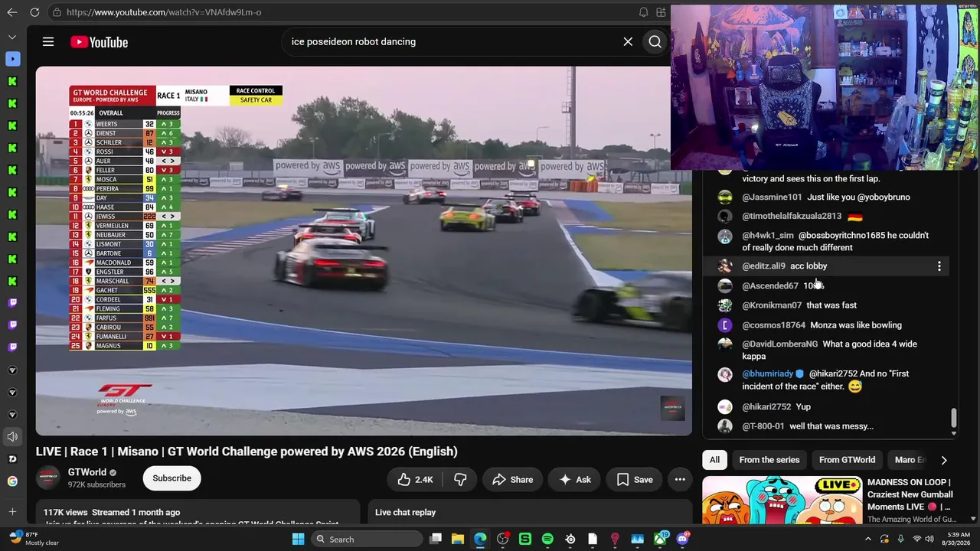Viewport: 980px width, 551px height.
Task: Like the video showing 2.4K likes
Action: click(415, 479)
